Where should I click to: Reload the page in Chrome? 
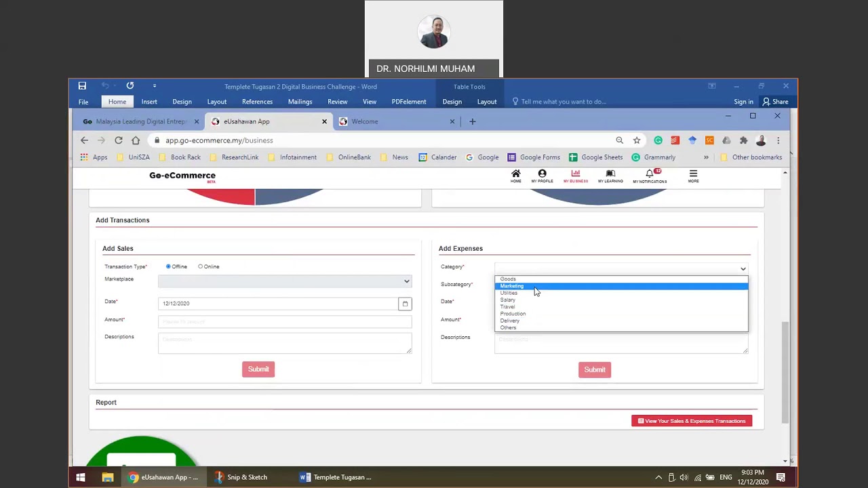click(118, 140)
